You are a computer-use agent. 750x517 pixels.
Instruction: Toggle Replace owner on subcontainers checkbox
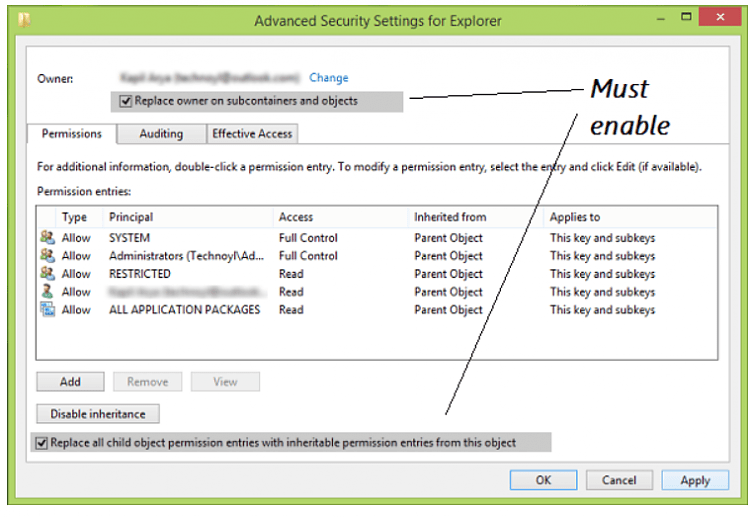pyautogui.click(x=126, y=101)
